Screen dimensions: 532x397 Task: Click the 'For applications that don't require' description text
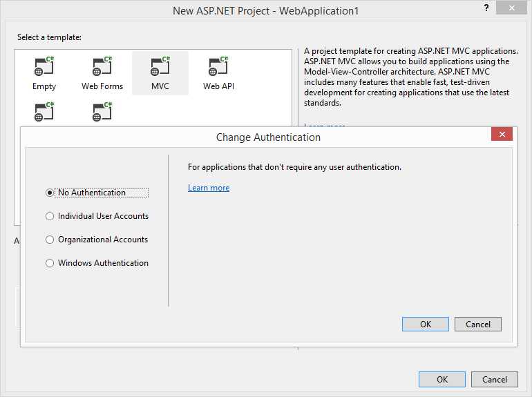tap(294, 167)
